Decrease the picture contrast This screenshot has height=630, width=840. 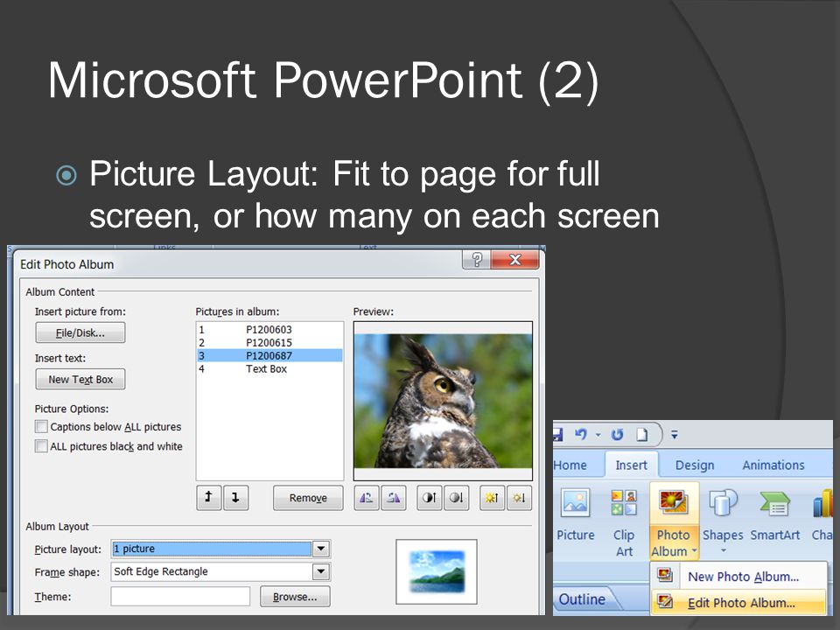pyautogui.click(x=457, y=498)
